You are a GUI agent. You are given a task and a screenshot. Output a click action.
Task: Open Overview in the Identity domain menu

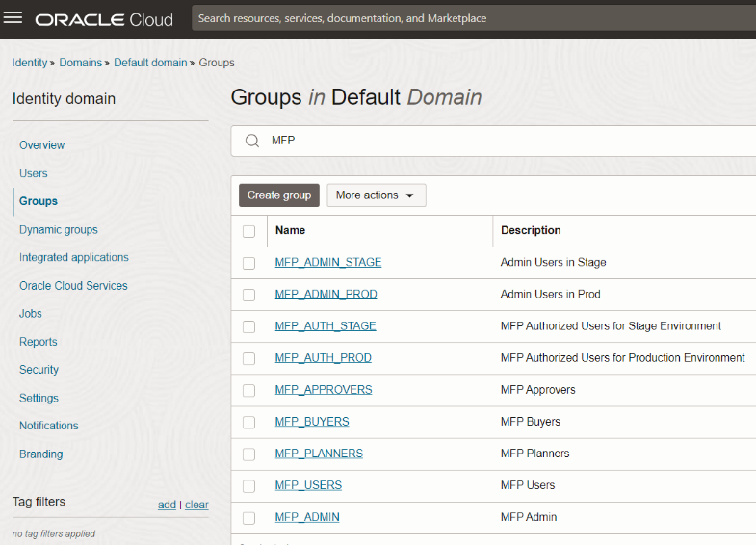(x=42, y=145)
